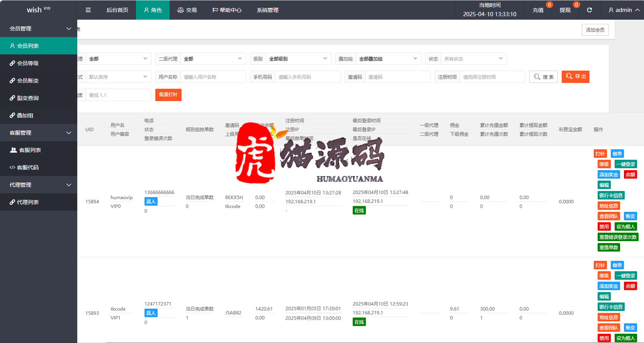The image size is (644, 343).
Task: Click 银行卡信息 for user humaovip
Action: [611, 195]
